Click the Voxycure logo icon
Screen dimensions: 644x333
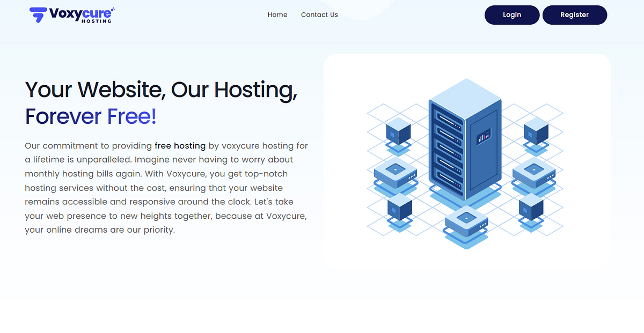(x=38, y=15)
